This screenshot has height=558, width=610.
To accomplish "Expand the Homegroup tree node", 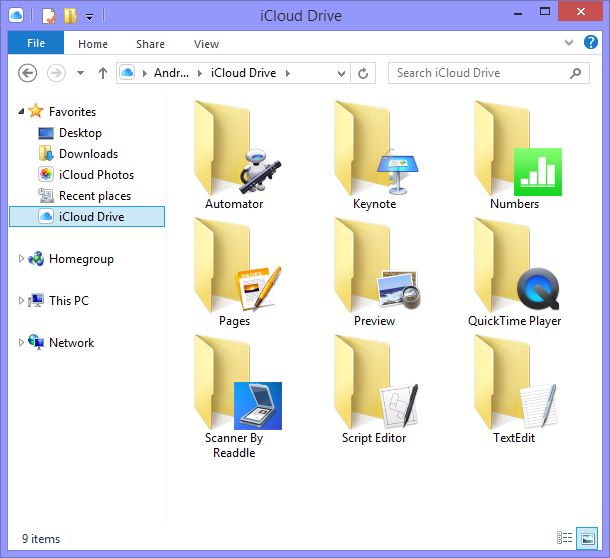I will (21, 259).
